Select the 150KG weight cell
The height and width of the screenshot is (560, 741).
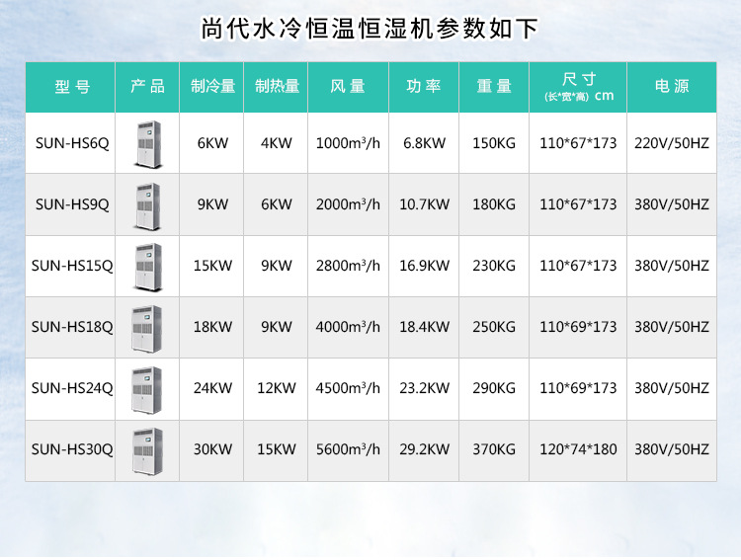click(x=494, y=143)
